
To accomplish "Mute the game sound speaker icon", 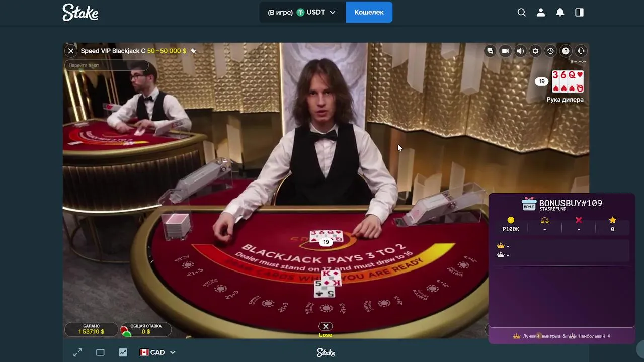I will tap(520, 51).
